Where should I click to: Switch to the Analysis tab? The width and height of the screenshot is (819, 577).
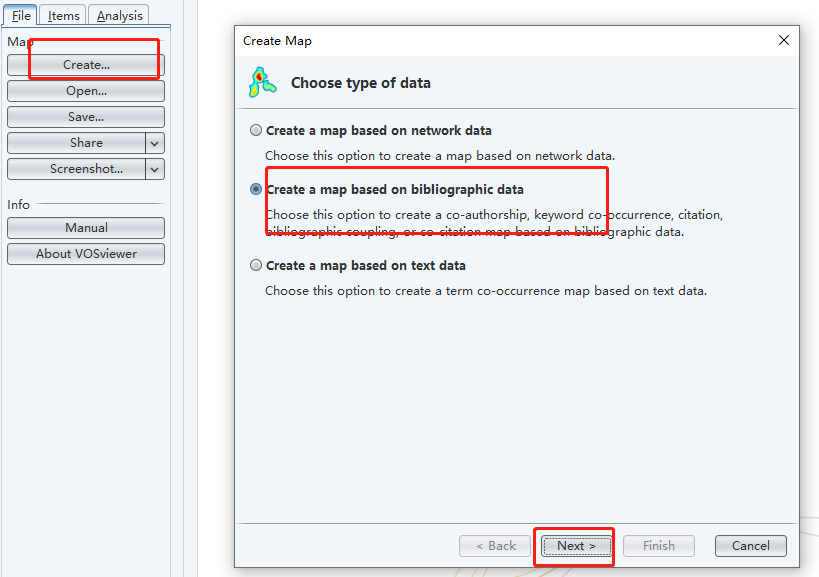[117, 15]
